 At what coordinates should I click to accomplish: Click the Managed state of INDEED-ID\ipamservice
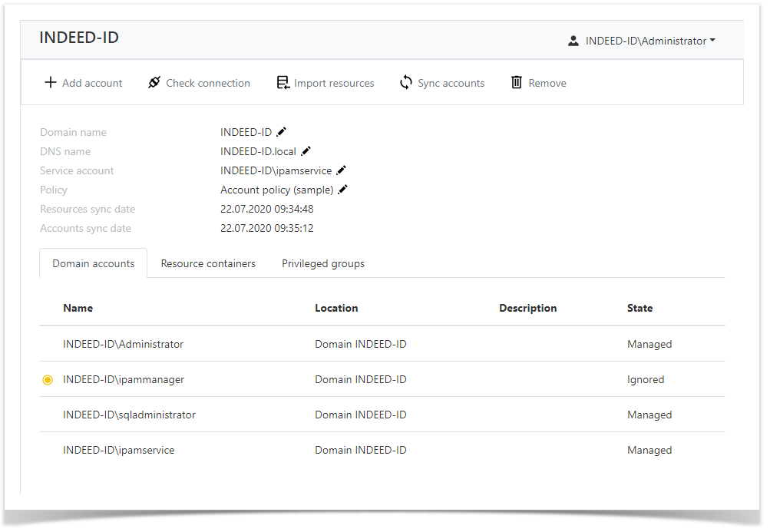click(649, 450)
